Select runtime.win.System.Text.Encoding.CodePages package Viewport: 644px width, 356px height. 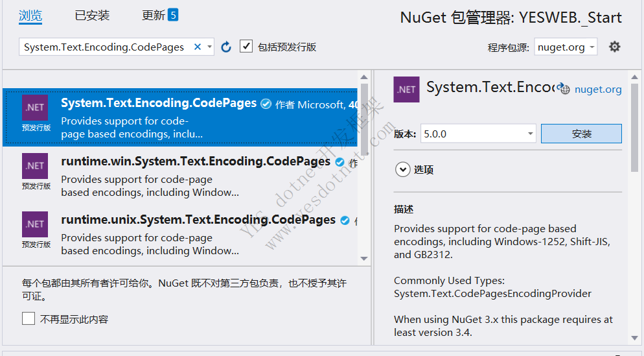pos(180,176)
